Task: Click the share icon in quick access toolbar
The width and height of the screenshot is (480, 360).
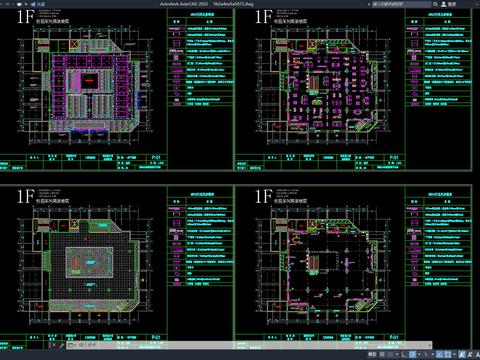Action: [x=34, y=4]
